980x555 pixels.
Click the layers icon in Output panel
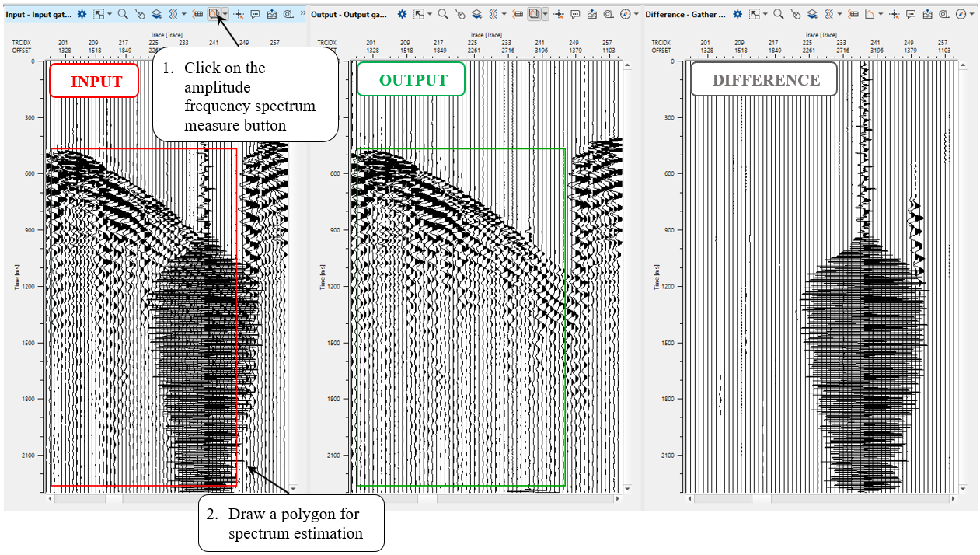[476, 14]
